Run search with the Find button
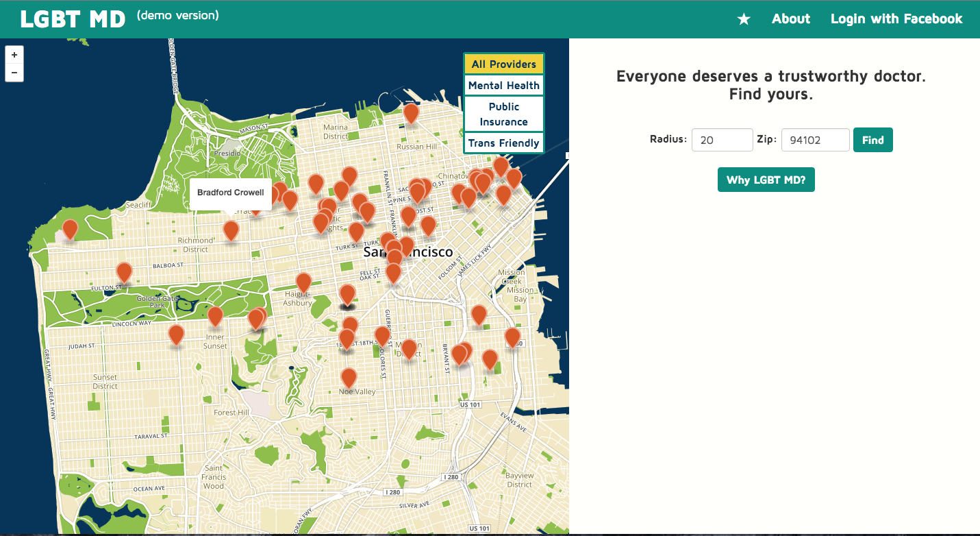 [x=873, y=140]
